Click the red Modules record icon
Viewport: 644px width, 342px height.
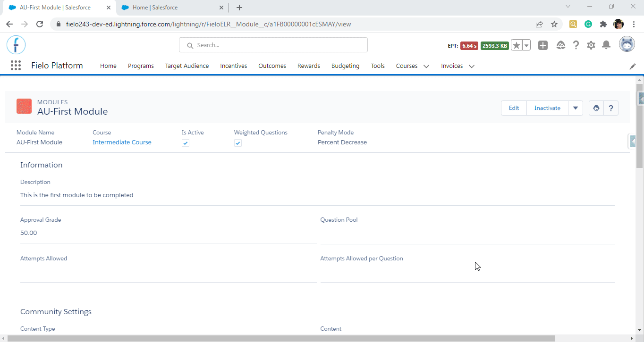click(24, 106)
